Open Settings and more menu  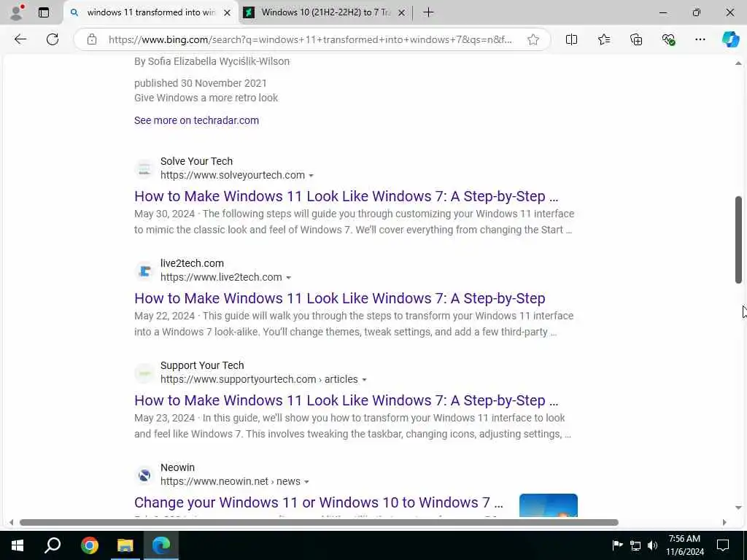[x=700, y=39]
